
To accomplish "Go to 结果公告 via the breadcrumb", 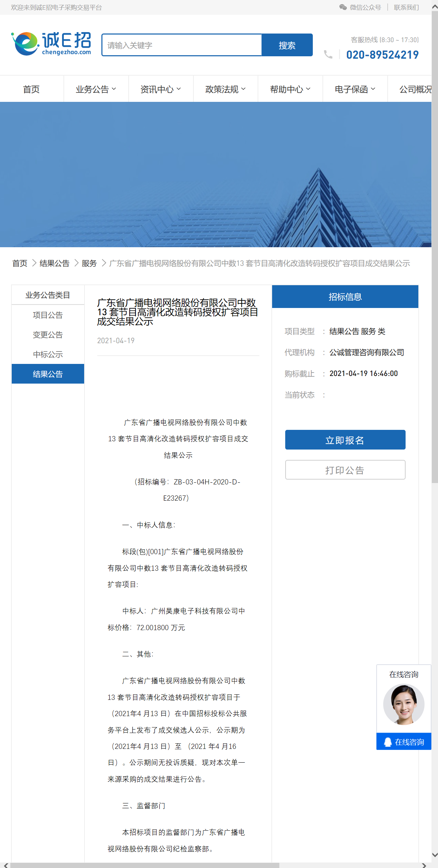I will point(54,263).
